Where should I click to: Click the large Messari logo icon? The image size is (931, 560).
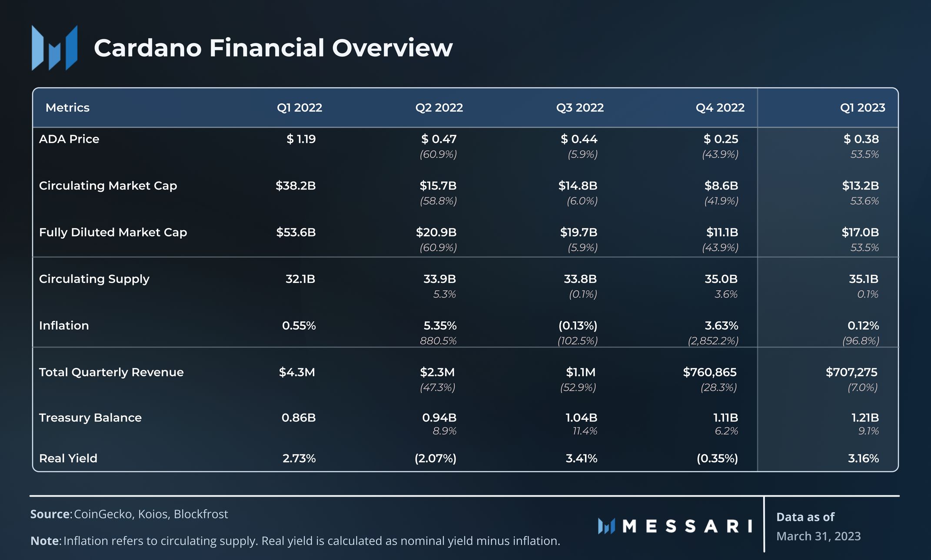(54, 48)
